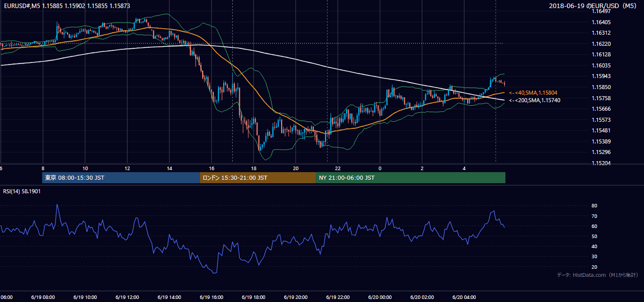Select the NY 21:00-06:00 JST session bar

410,178
